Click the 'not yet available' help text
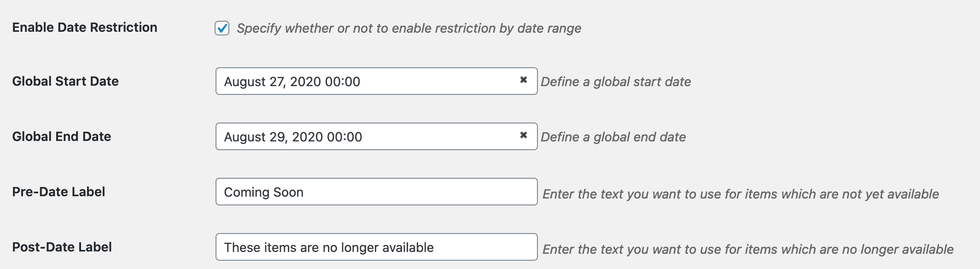This screenshot has height=269, width=980. (741, 194)
